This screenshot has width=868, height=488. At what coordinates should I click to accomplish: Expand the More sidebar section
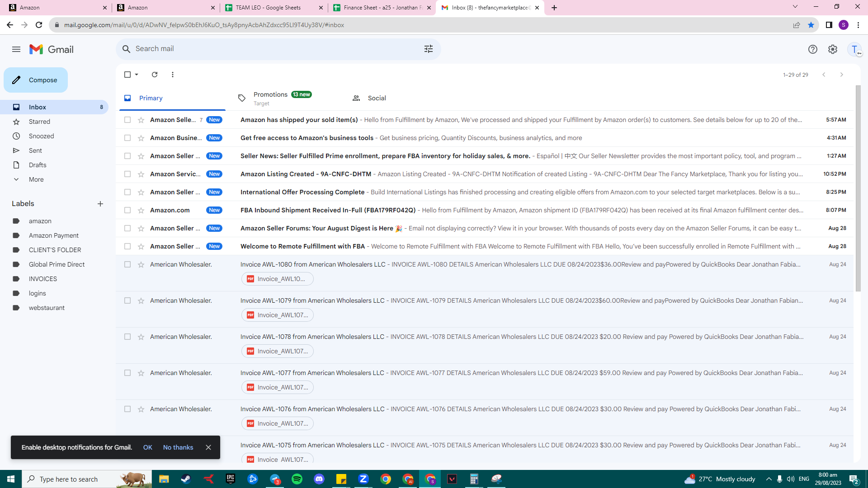tap(54, 179)
